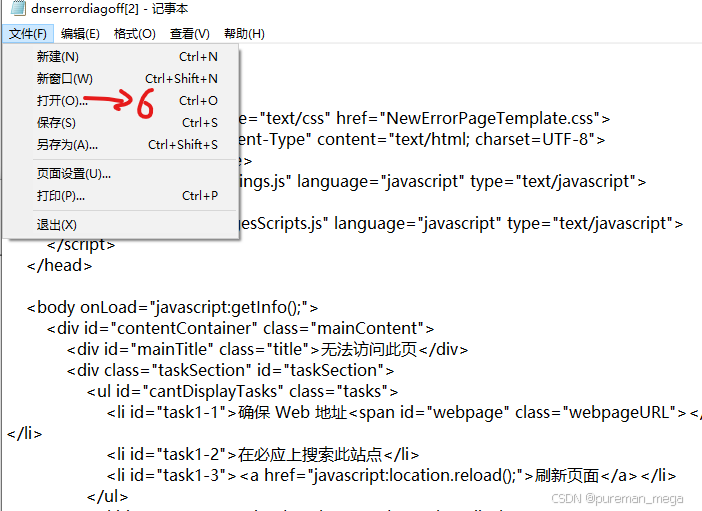Screen dimensions: 702x511
Task: Click the title text dnserrordiagoff[2] - 记事本
Action: [x=110, y=9]
